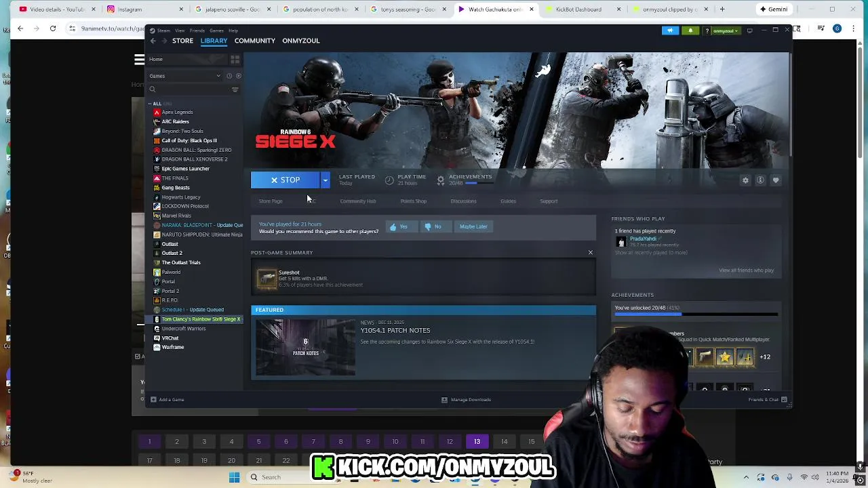Select Call of Duty: Black Ops III
This screenshot has height=488, width=868.
click(189, 140)
